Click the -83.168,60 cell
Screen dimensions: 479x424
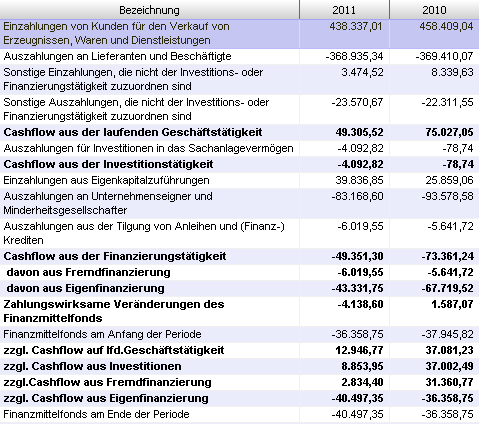(345, 203)
